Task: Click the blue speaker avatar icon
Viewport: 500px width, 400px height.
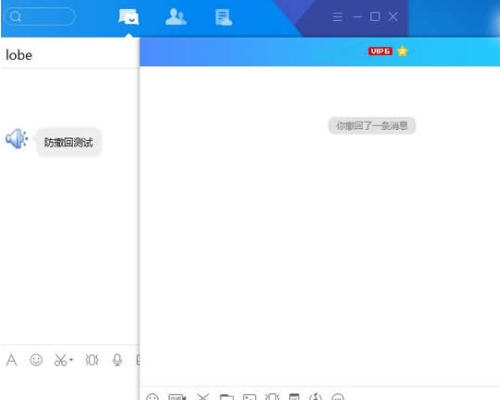Action: (17, 138)
